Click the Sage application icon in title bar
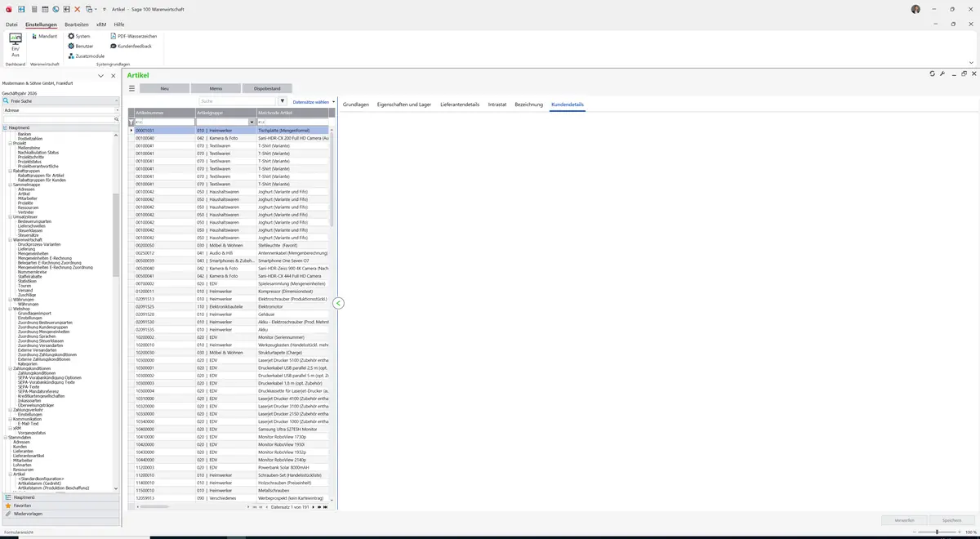Viewport: 980px width, 539px height. click(8, 9)
